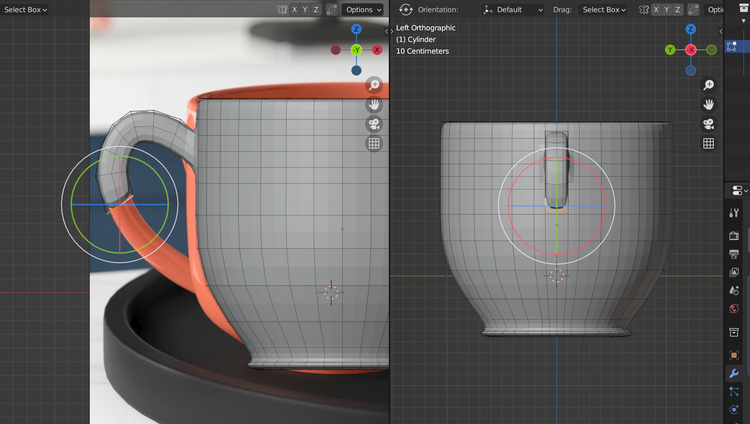Toggle orthographic grid icon in right viewport
Viewport: 750px width, 424px height.
pos(709,143)
